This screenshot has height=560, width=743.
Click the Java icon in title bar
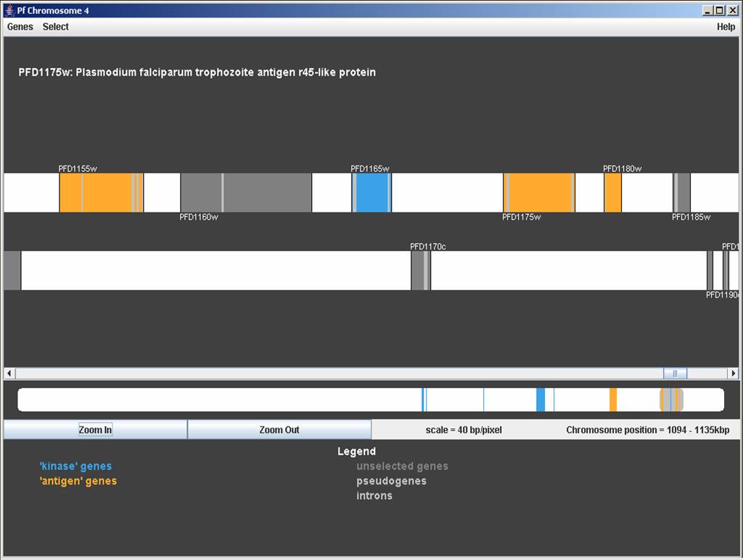(9, 10)
